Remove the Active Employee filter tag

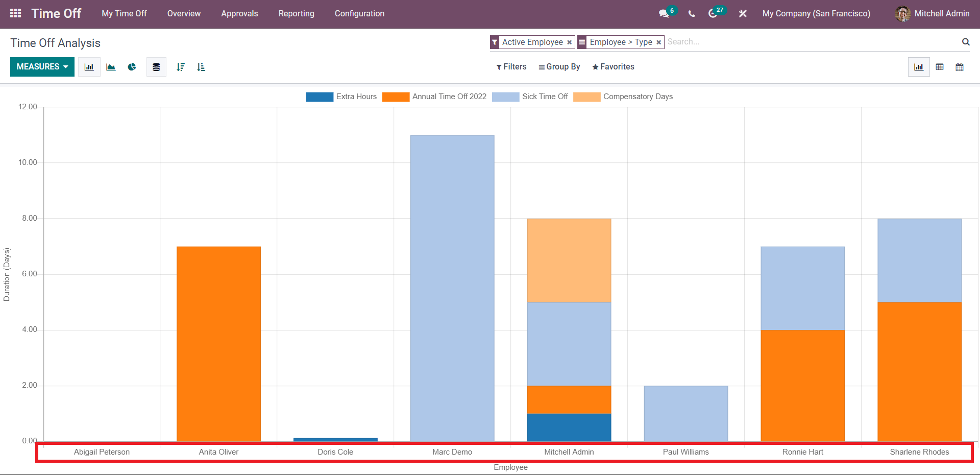(570, 42)
